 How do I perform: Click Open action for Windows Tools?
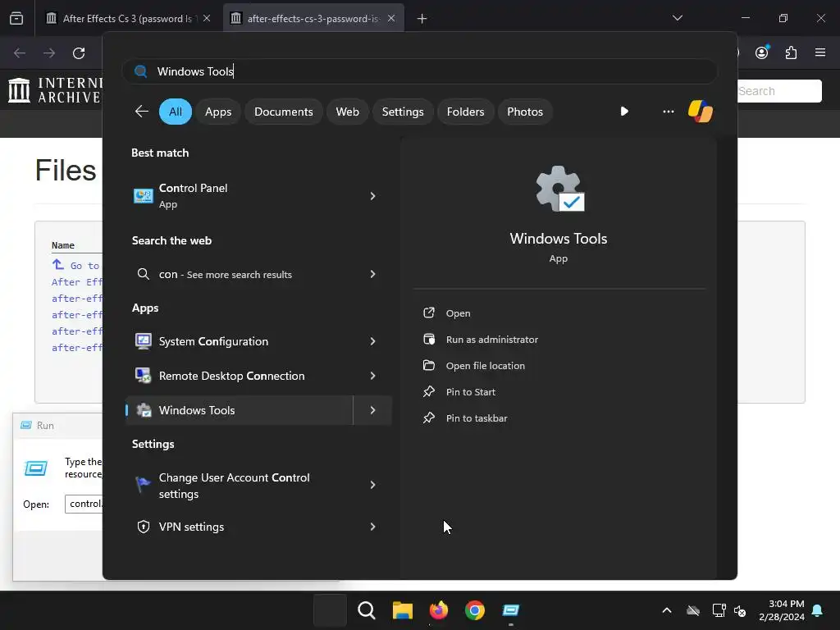point(458,313)
